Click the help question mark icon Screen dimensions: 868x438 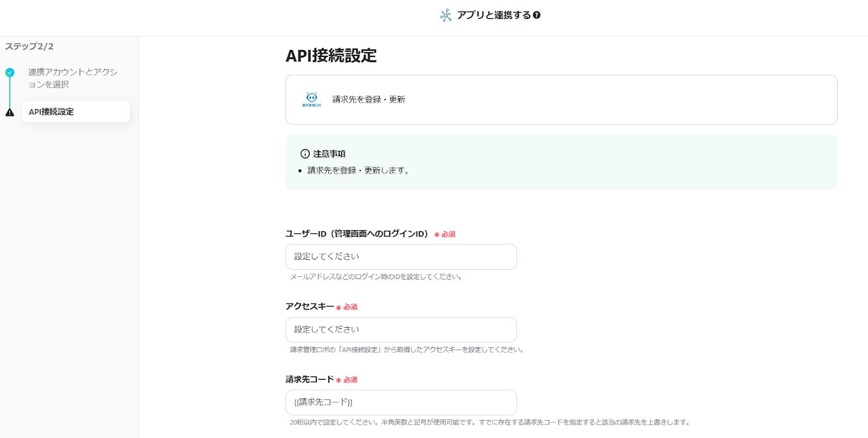[537, 15]
